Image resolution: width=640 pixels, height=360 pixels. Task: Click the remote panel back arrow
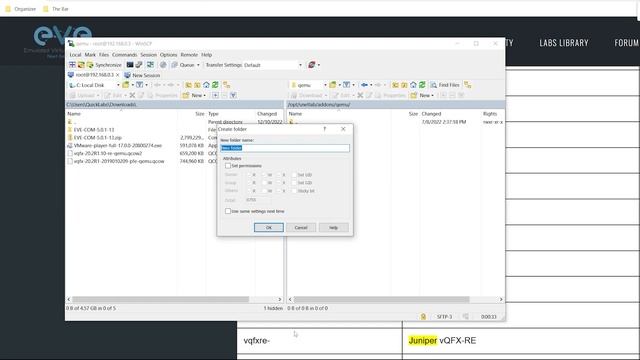click(364, 85)
